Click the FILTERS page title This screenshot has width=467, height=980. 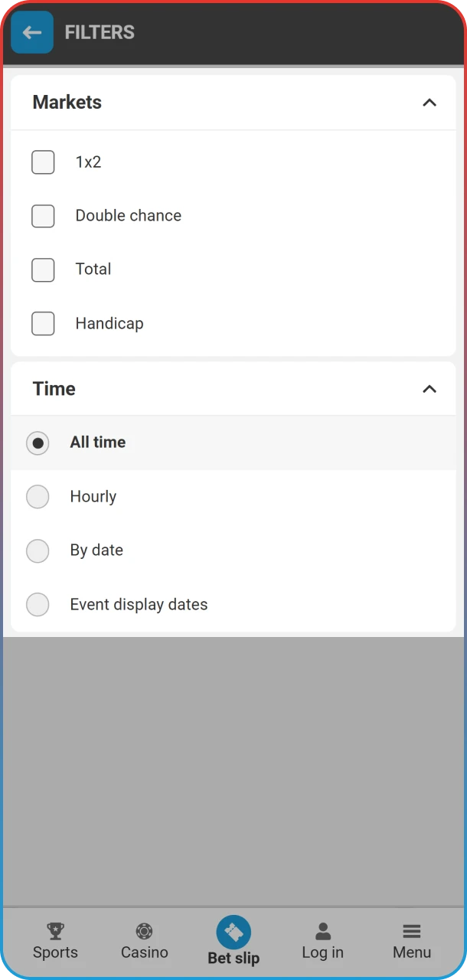[x=100, y=32]
